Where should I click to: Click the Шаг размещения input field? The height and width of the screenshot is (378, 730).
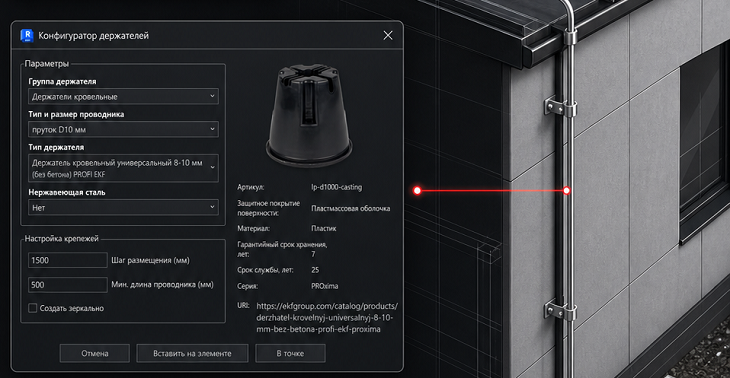pyautogui.click(x=68, y=260)
